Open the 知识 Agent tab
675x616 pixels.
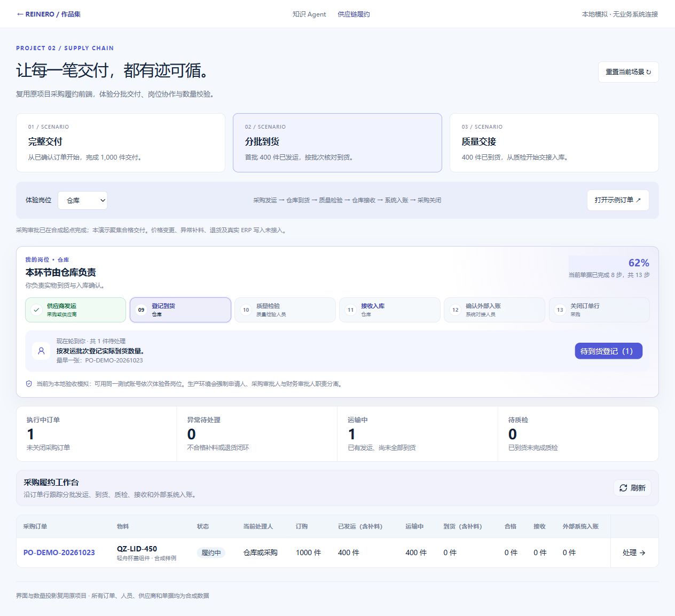click(x=309, y=14)
